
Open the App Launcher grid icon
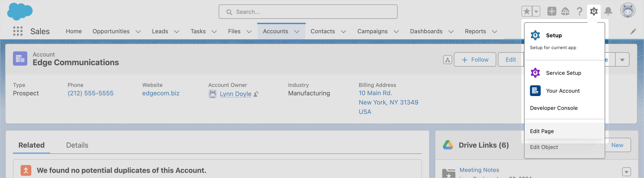18,31
